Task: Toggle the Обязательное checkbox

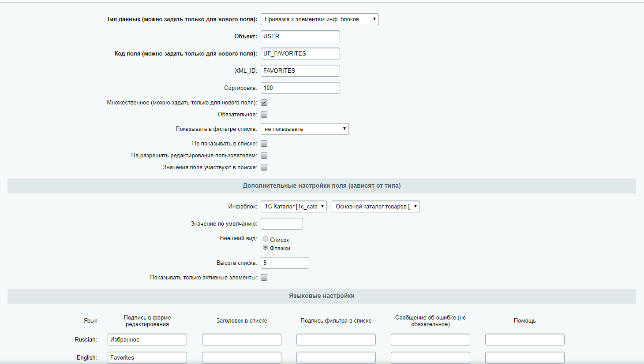Action: tap(264, 115)
